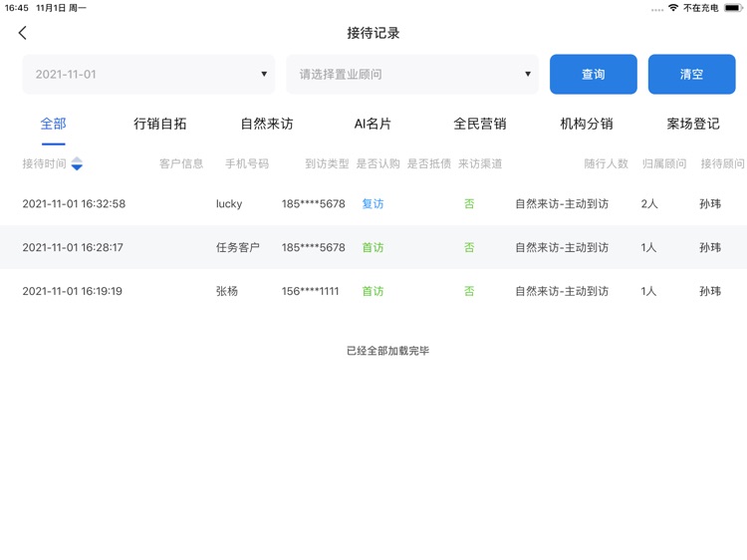747x560 pixels.
Task: Open the 案场登记 tab
Action: (693, 124)
